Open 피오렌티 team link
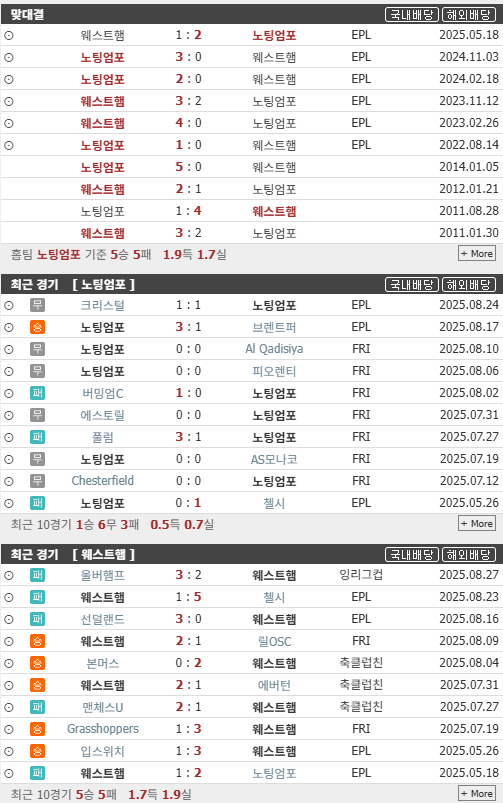503x803 pixels. click(x=274, y=372)
